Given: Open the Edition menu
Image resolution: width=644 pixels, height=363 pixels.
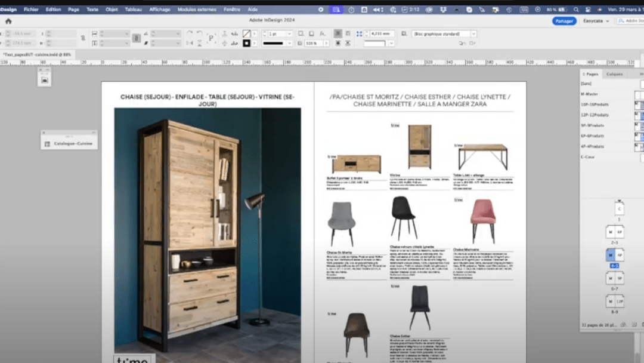Looking at the screenshot, I should click(x=53, y=10).
